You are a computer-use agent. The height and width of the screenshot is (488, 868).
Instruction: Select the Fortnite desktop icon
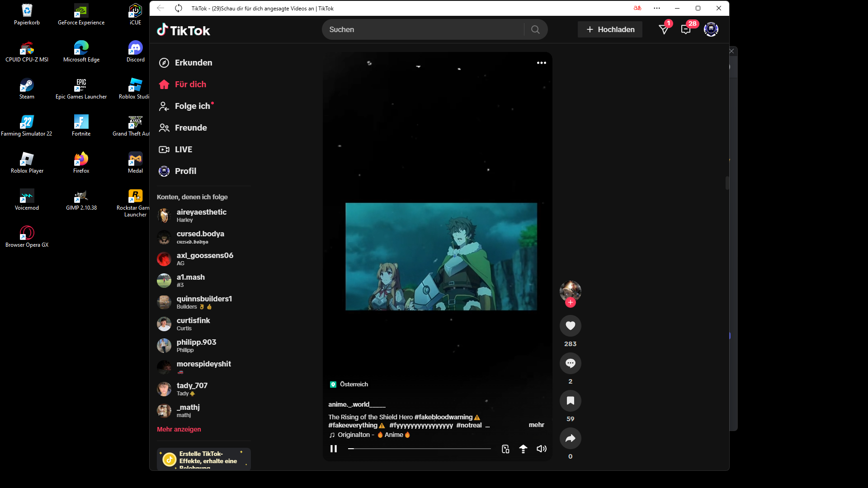click(81, 125)
